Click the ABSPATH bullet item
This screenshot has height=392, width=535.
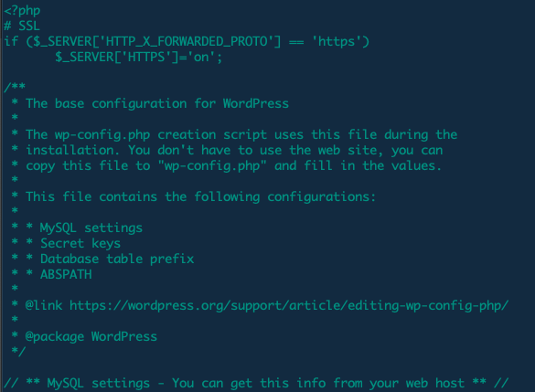click(x=66, y=274)
